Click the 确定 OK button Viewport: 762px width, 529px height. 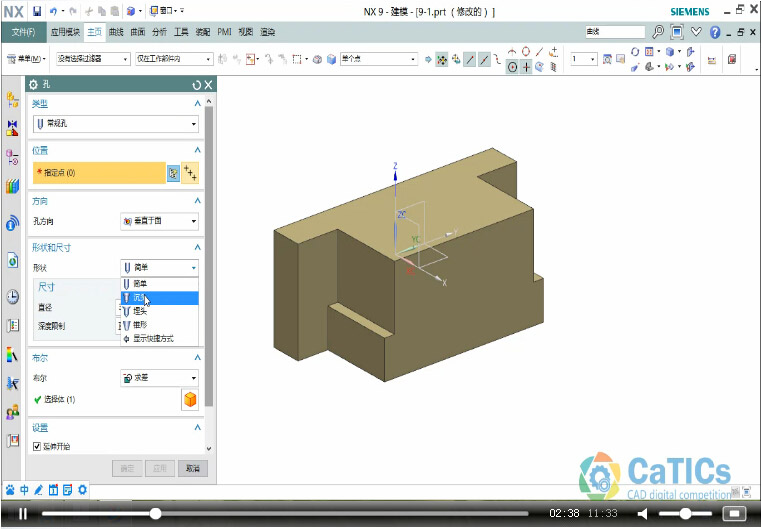(x=127, y=468)
